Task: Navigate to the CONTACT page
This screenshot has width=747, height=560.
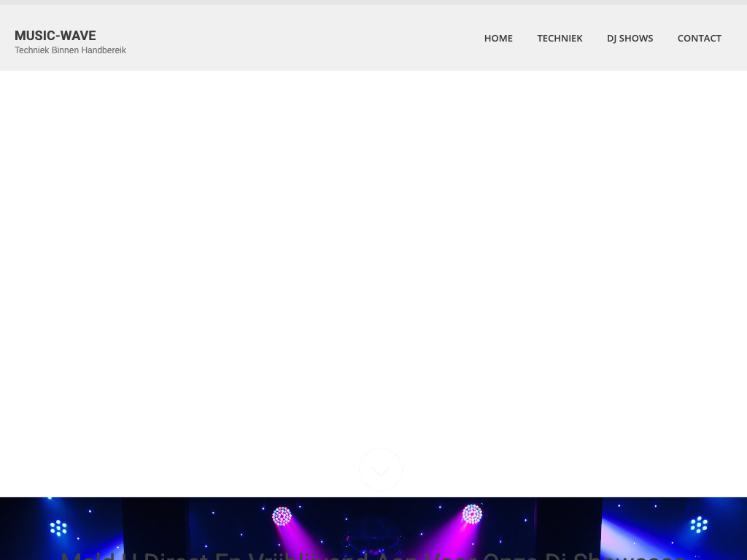Action: pos(699,38)
